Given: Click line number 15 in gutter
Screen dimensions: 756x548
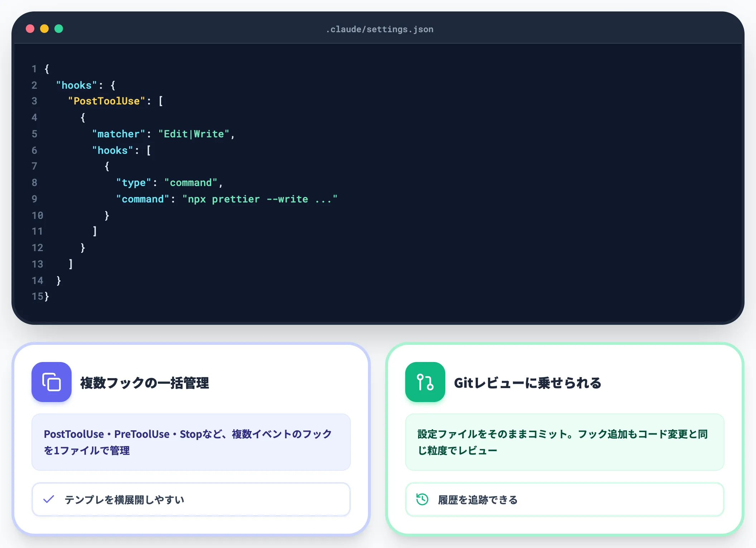Looking at the screenshot, I should tap(37, 297).
